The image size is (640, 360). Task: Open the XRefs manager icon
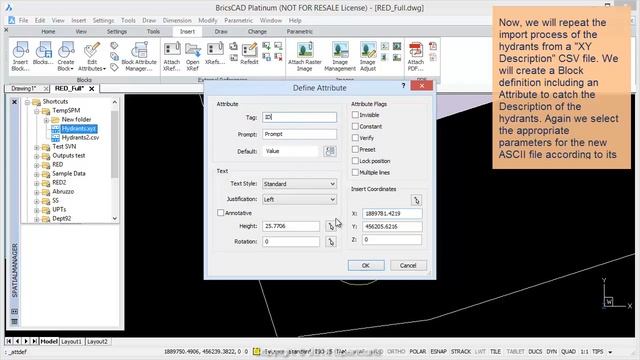click(x=215, y=54)
